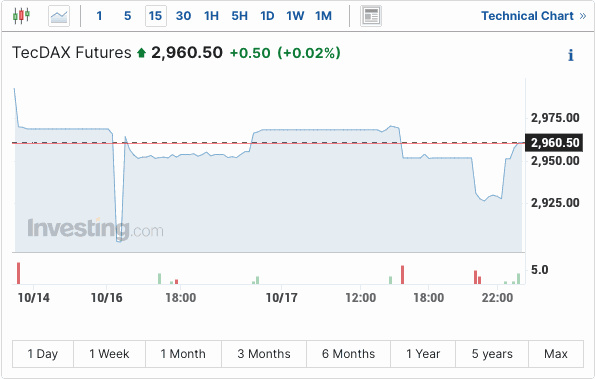
Task: Display the 5 years range
Action: (492, 354)
